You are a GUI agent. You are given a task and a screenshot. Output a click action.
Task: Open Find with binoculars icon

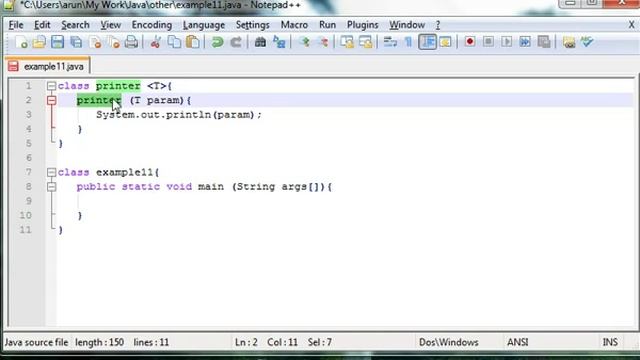point(260,42)
